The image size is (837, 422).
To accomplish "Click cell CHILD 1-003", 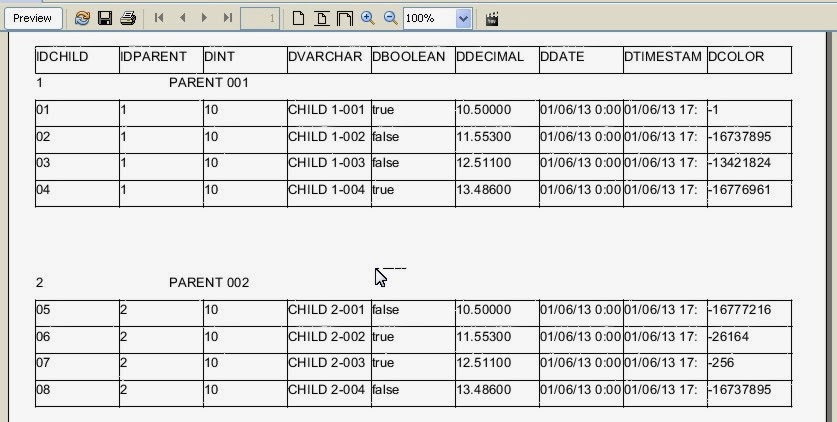I will (329, 166).
